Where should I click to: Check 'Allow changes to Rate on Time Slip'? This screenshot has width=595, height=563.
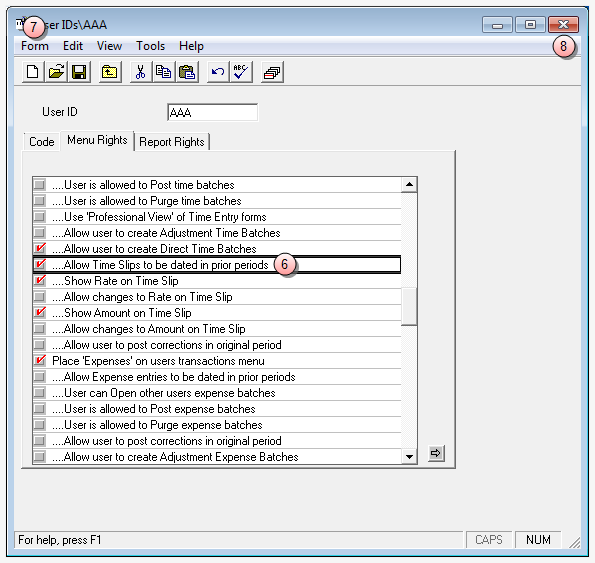point(39,297)
